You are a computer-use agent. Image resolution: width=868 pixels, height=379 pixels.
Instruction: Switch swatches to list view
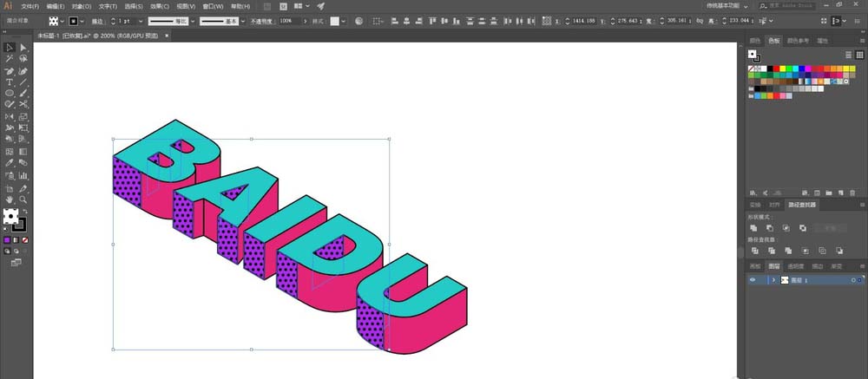click(x=848, y=55)
